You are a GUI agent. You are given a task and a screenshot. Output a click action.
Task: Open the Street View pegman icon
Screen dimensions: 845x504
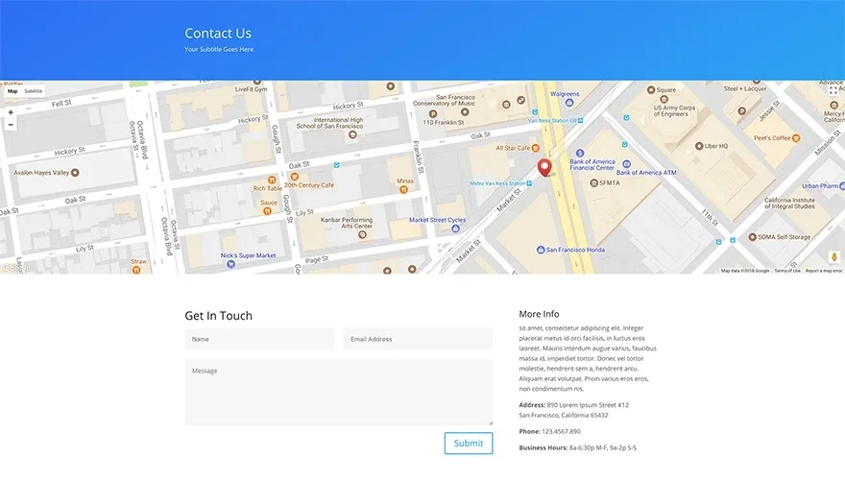tap(834, 257)
